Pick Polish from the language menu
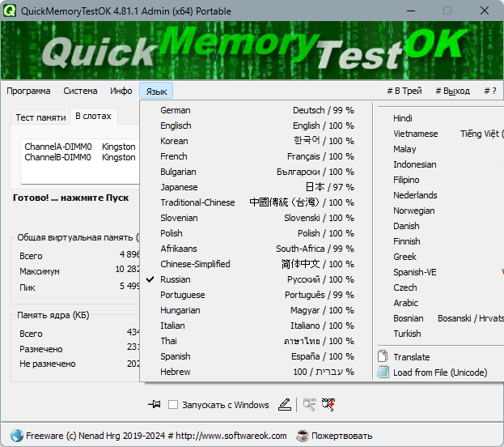This screenshot has height=447, width=504. [x=256, y=233]
